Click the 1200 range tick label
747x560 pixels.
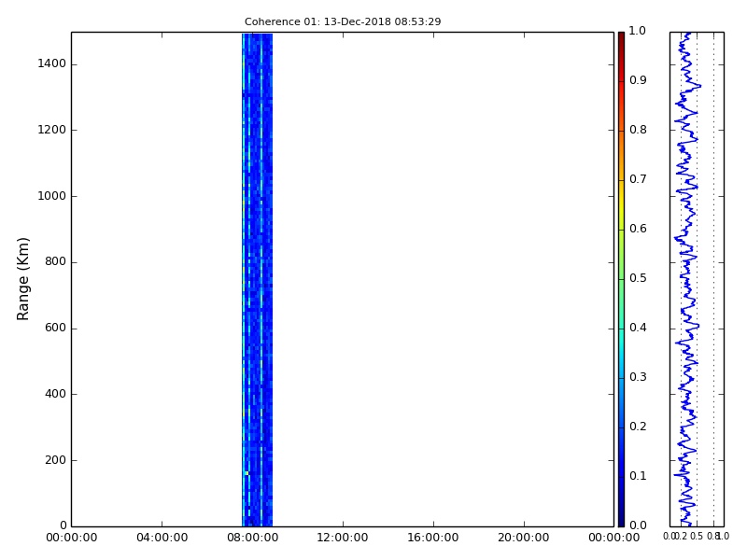[52, 130]
